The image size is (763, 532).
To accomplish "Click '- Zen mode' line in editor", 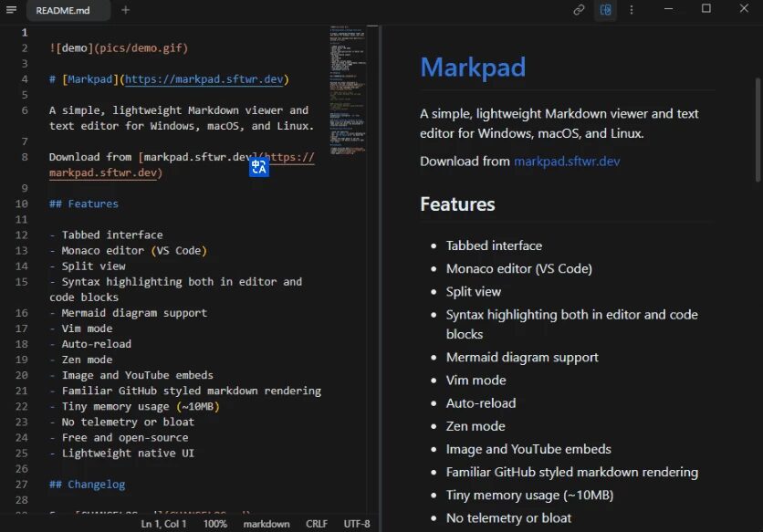I will tap(81, 360).
